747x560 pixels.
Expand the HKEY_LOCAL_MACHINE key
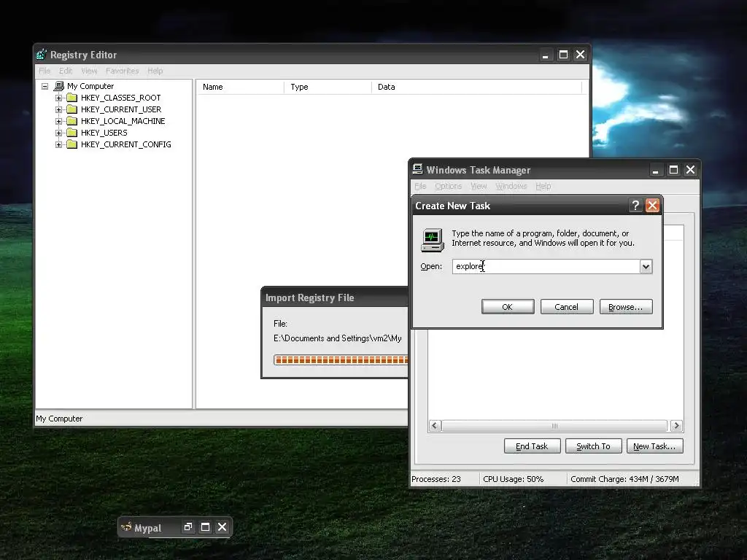[x=58, y=122]
